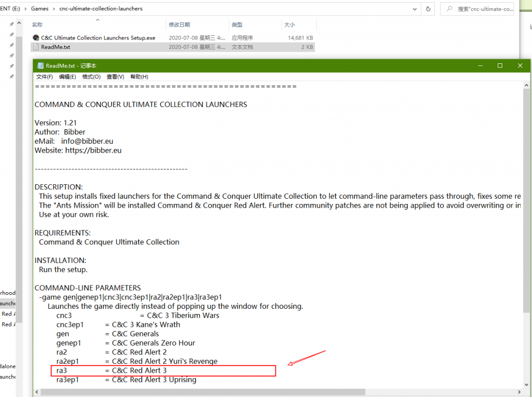
Task: Click the 'C&C Red Alert 2 Yuri's Revenge' text
Action: pyautogui.click(x=165, y=361)
